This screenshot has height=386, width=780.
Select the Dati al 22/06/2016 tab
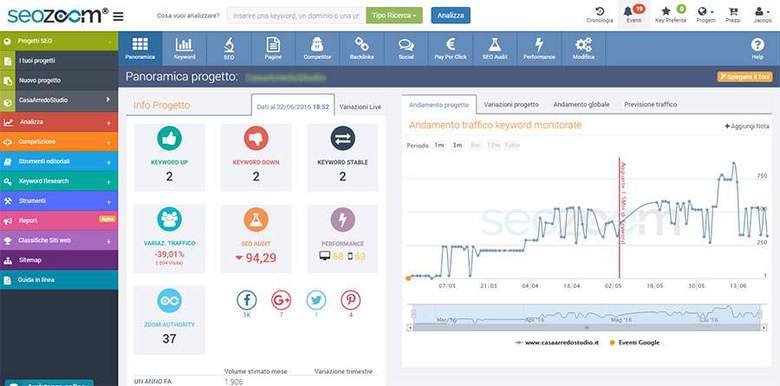click(293, 105)
